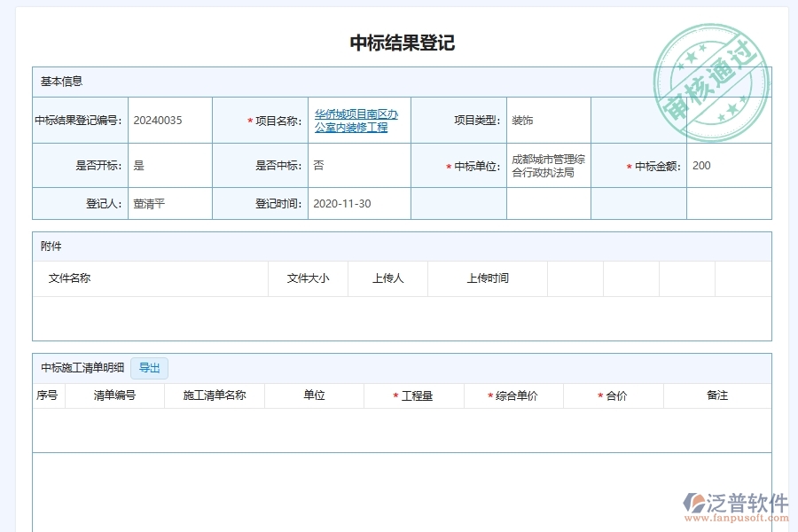Screen dimensions: 798x532
Task: Click the 中标金额 value 200
Action: tap(700, 165)
